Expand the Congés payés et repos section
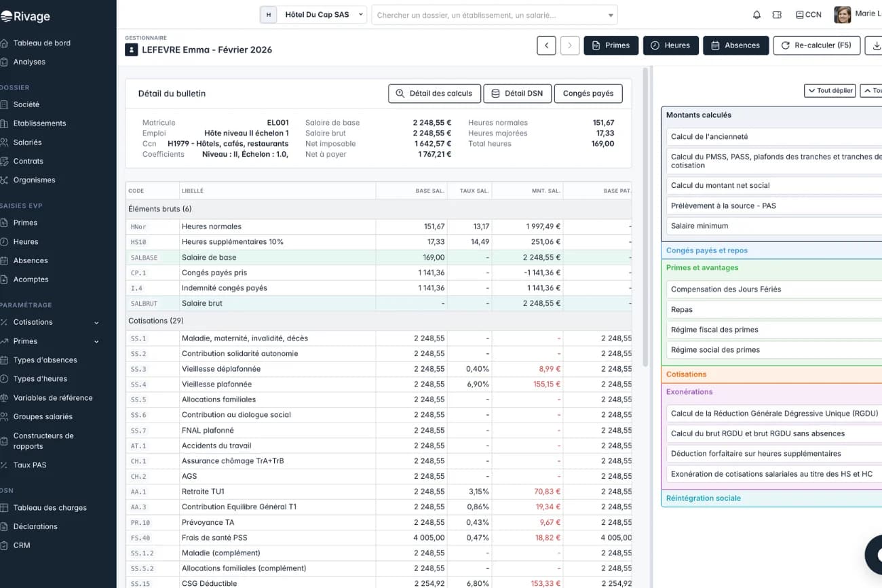Image resolution: width=882 pixels, height=588 pixels. click(x=707, y=250)
